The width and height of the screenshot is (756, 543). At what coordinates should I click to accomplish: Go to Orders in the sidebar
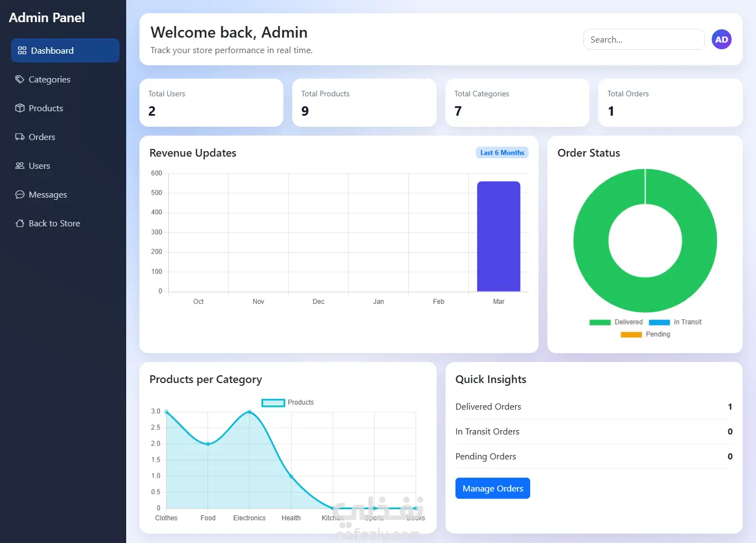(x=65, y=137)
